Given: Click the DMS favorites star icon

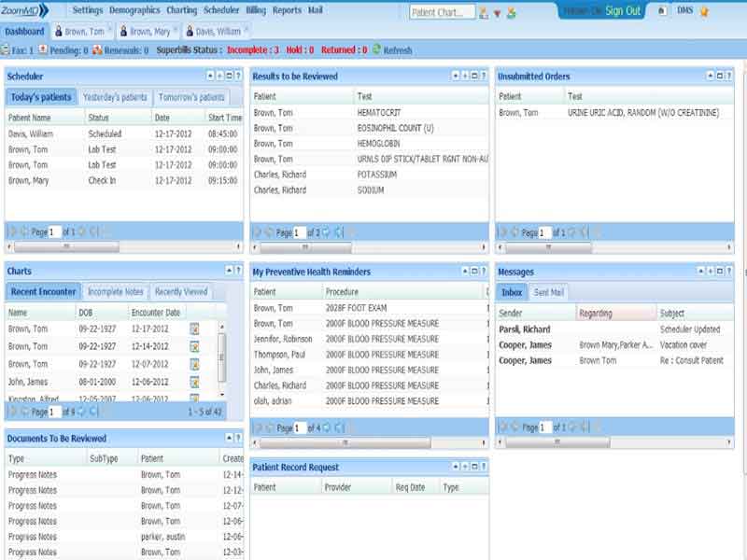Looking at the screenshot, I should (x=704, y=11).
